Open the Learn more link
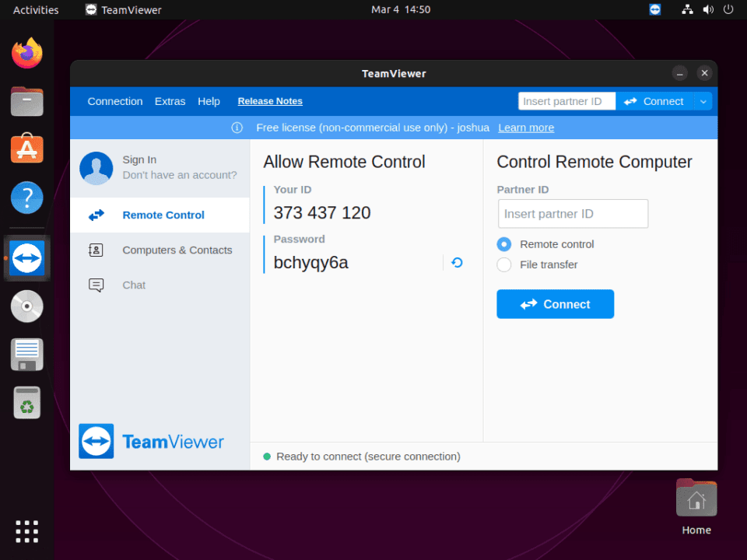Screen dimensions: 747x560 click(525, 128)
